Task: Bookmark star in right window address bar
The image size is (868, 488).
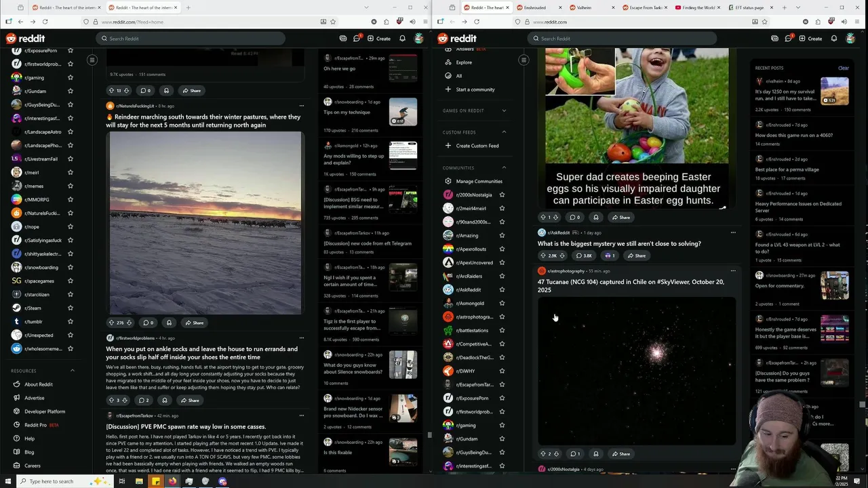Action: click(764, 22)
